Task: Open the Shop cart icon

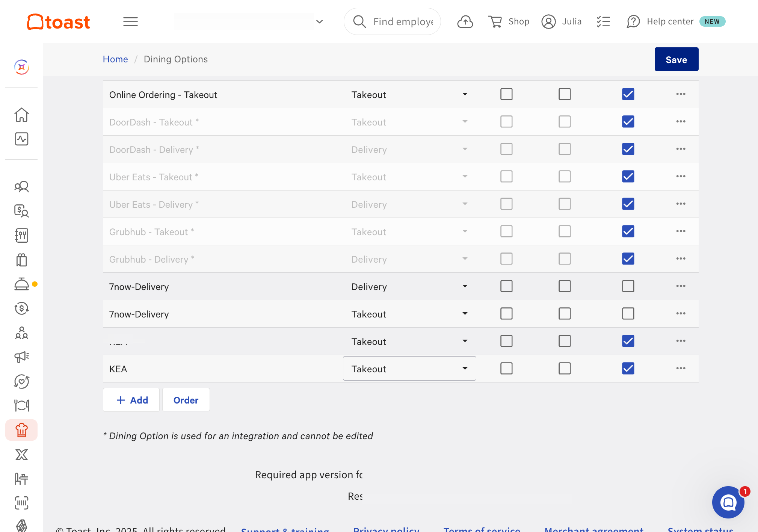Action: [495, 22]
